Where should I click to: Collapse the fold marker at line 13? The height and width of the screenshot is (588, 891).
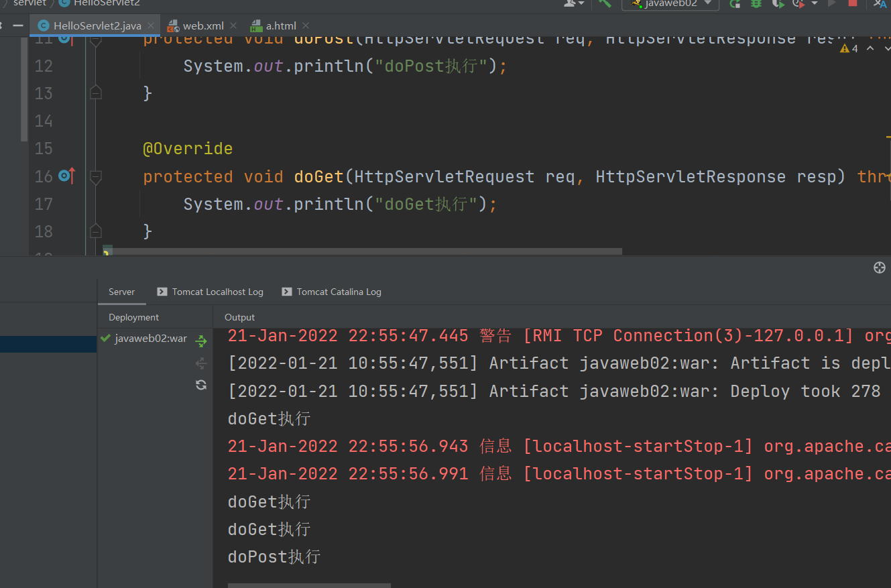95,93
